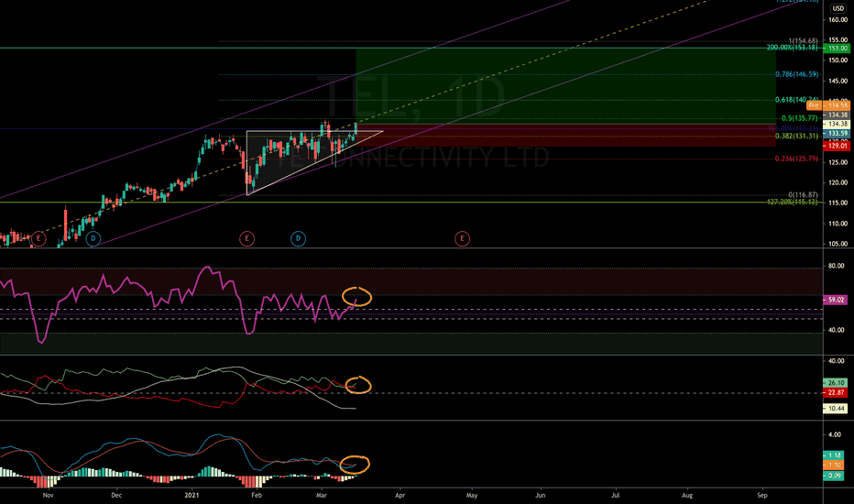Click the red 22.87 indicator value label
The height and width of the screenshot is (504, 854).
pos(835,393)
